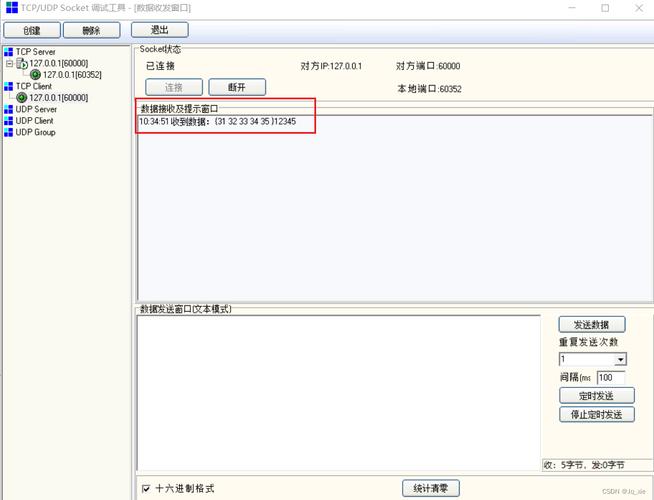Click the UDP Group category icon
Viewport: 654px width, 500px height.
pyautogui.click(x=8, y=132)
